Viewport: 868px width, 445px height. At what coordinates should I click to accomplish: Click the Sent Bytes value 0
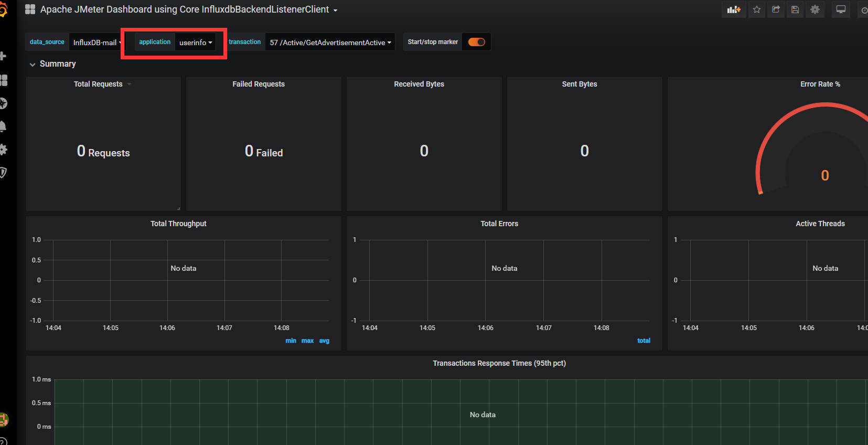585,151
